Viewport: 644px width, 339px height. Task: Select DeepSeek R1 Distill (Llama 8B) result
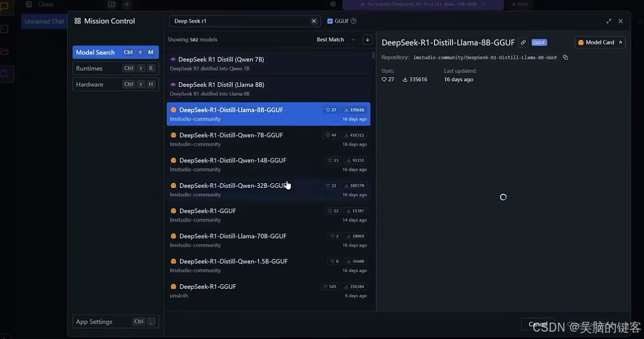269,89
